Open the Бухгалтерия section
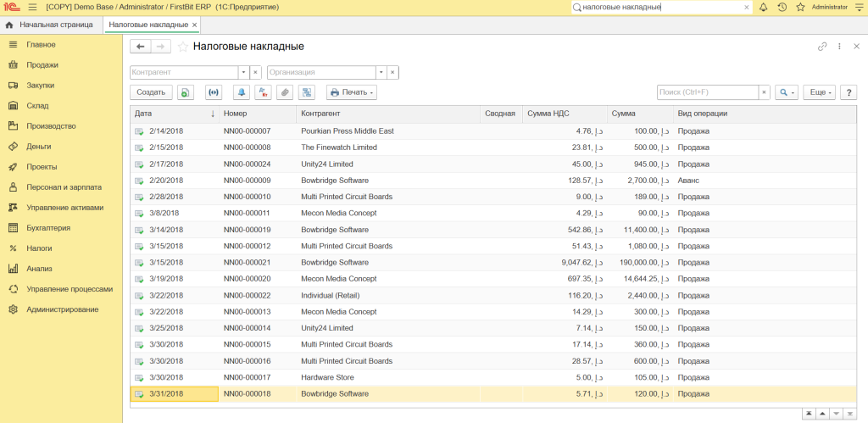 tap(61, 227)
